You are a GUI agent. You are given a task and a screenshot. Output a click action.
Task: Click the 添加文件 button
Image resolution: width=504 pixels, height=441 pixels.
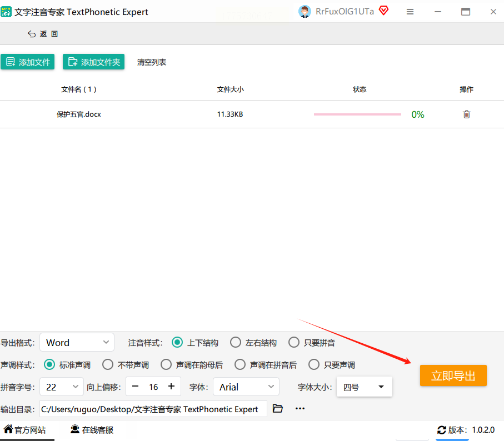(x=28, y=62)
